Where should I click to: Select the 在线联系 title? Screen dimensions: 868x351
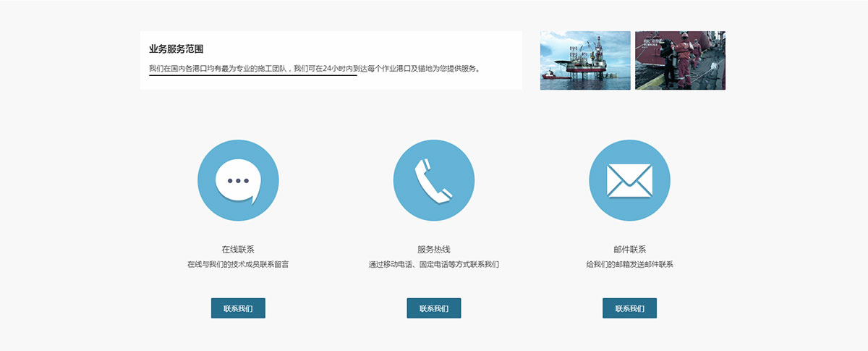(238, 250)
